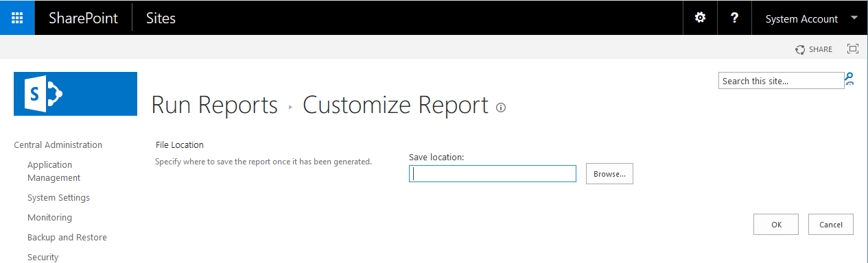
Task: Open Central Administration in the sidebar
Action: [58, 145]
